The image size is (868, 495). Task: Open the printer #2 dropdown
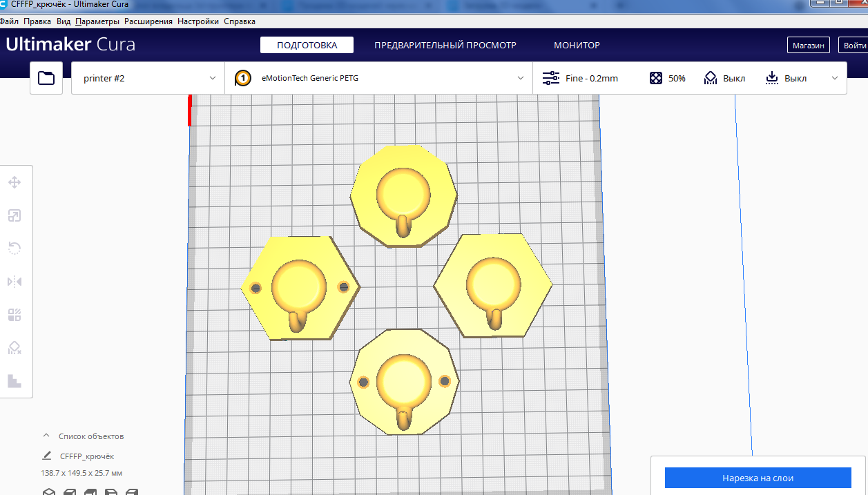coord(148,78)
